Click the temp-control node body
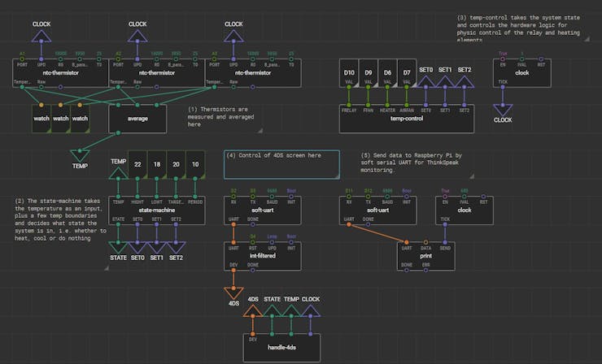This screenshot has height=364, width=602. [x=406, y=119]
